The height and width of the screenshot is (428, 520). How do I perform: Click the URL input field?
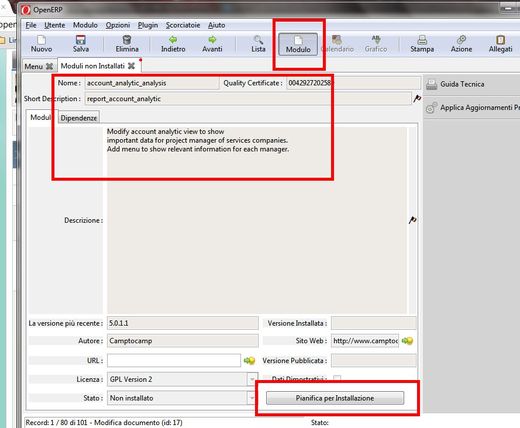(x=174, y=361)
